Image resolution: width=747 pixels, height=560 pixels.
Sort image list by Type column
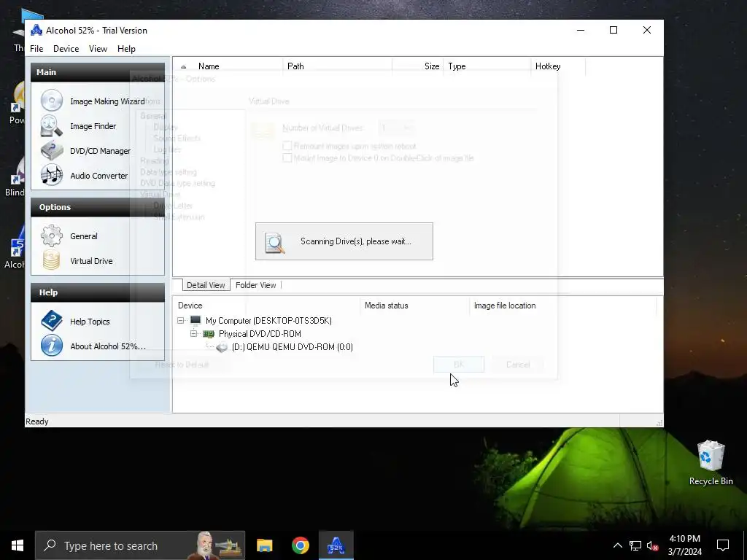pos(487,66)
